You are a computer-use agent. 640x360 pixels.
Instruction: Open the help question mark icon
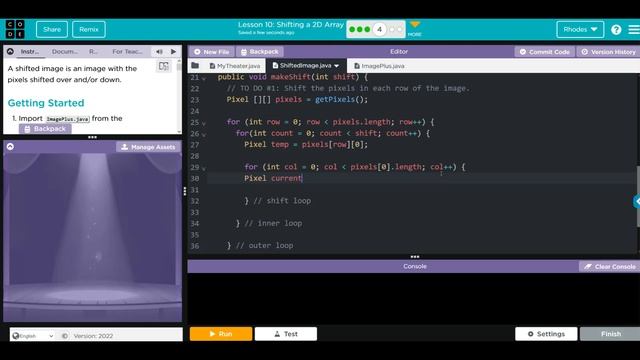[616, 29]
